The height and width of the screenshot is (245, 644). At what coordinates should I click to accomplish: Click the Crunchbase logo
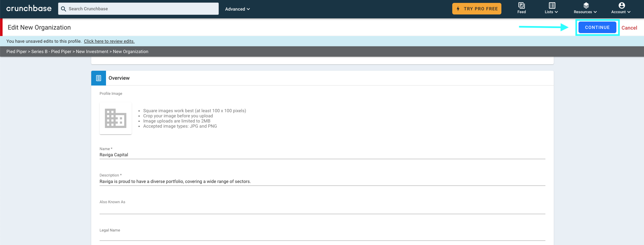[29, 9]
